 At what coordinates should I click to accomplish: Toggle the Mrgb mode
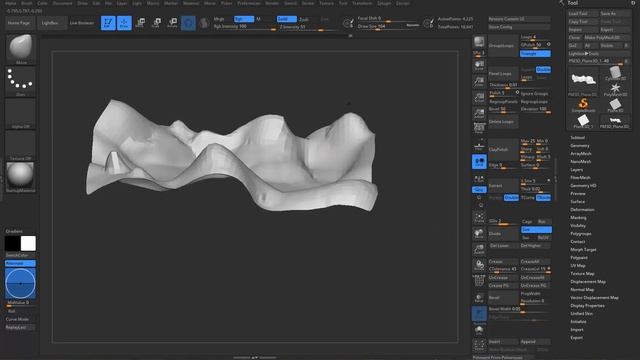219,19
